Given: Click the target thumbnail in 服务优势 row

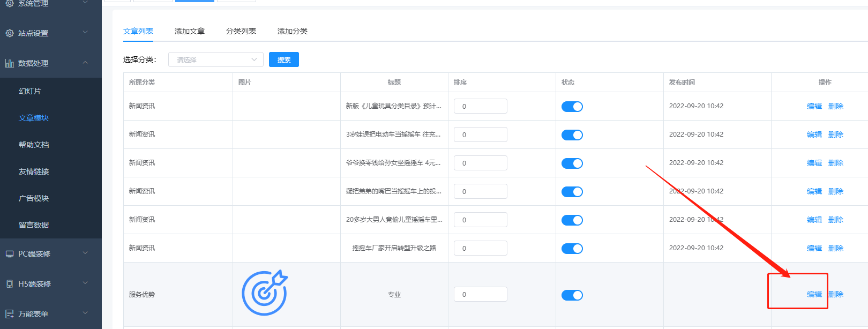Looking at the screenshot, I should [265, 293].
